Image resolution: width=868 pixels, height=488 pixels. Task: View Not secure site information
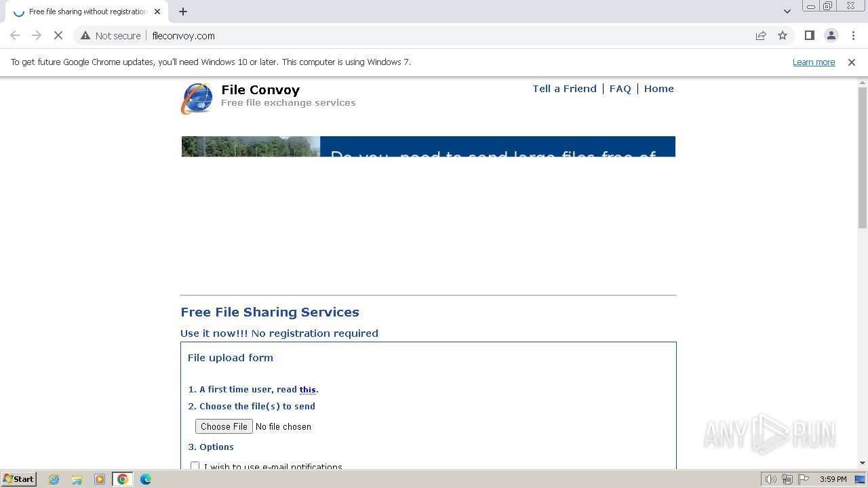[x=111, y=35]
